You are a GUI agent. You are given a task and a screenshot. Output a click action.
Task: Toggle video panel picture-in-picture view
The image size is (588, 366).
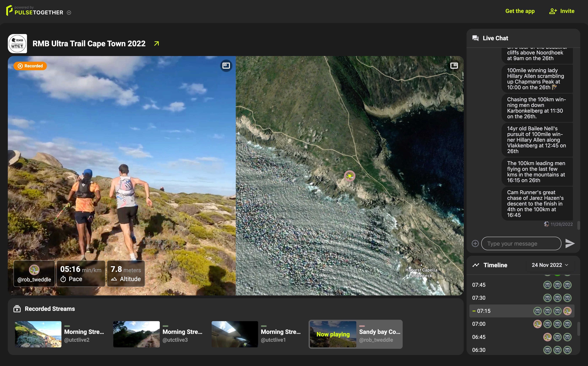[x=226, y=66]
